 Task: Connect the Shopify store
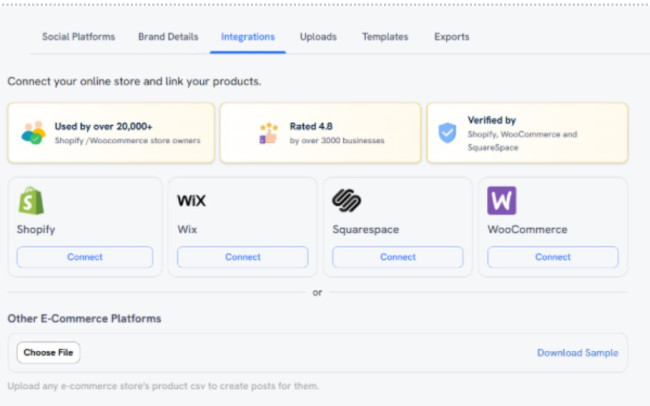pyautogui.click(x=85, y=257)
